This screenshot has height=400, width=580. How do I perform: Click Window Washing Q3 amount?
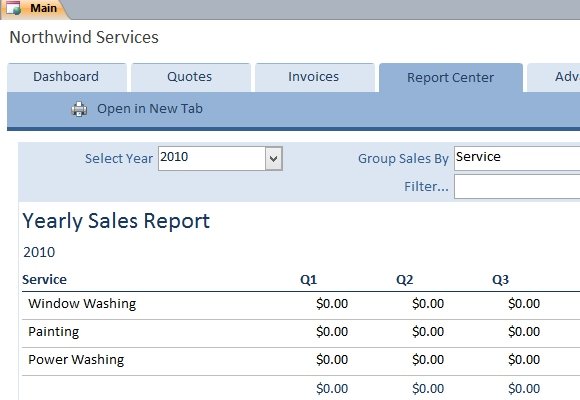click(524, 304)
